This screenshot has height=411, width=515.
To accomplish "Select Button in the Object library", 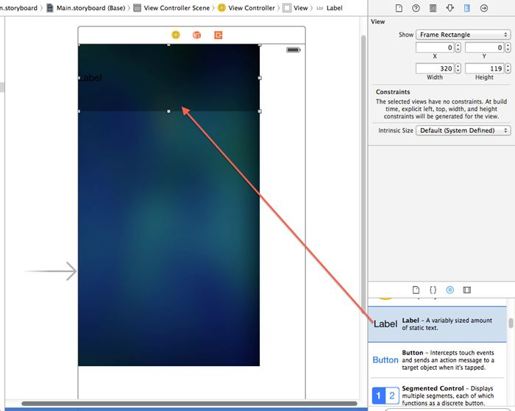I will tap(437, 360).
